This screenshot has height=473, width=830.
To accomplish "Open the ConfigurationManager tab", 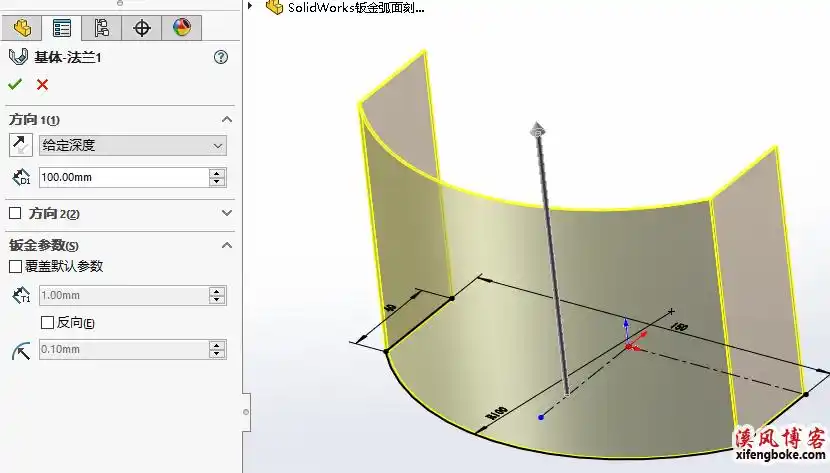I will tap(101, 28).
